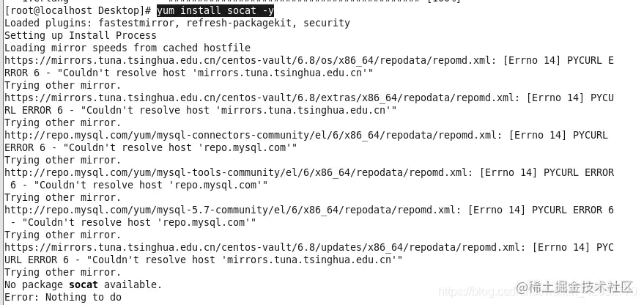Click the mysql-tools-community repomd.xml URL

(236, 172)
